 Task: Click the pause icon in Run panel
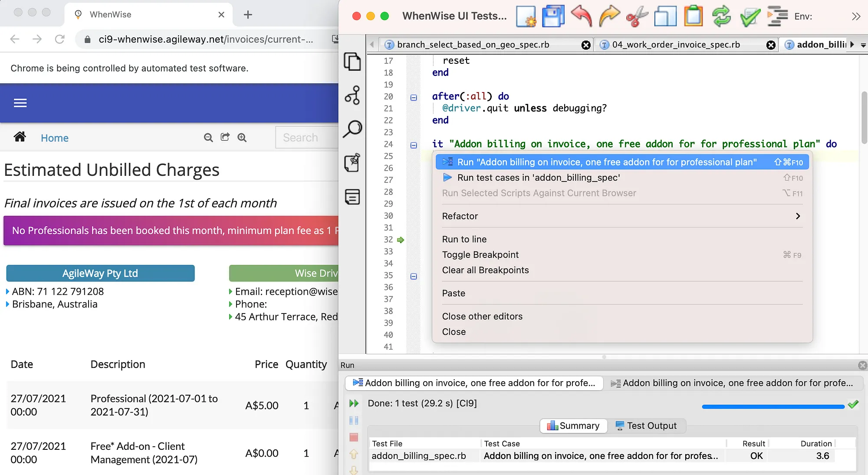point(354,420)
